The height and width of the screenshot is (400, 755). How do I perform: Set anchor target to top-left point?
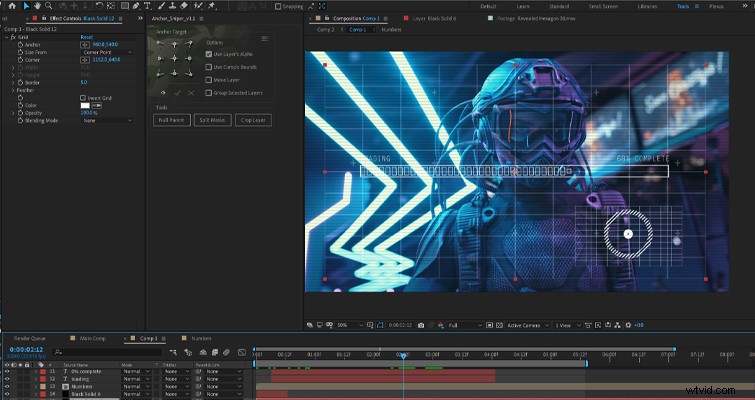tap(160, 44)
